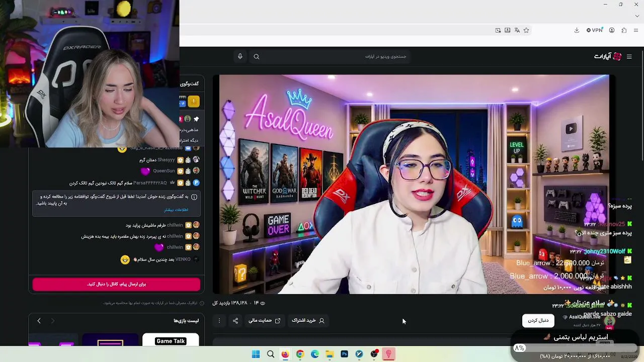
Task: Open the streamer's channel avatar
Action: pos(609,320)
